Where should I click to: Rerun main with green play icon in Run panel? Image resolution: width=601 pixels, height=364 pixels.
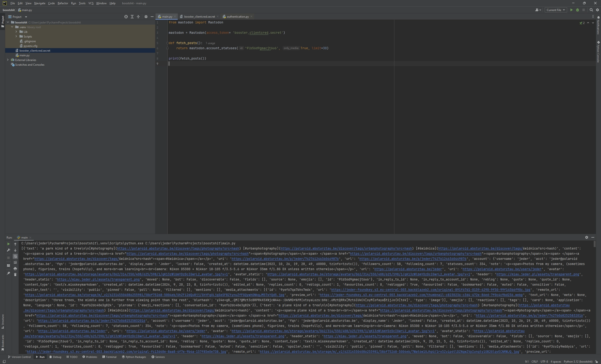coord(8,244)
